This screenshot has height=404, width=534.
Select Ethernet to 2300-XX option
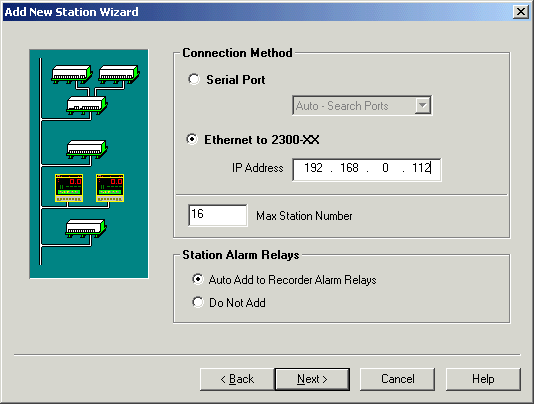point(192,139)
